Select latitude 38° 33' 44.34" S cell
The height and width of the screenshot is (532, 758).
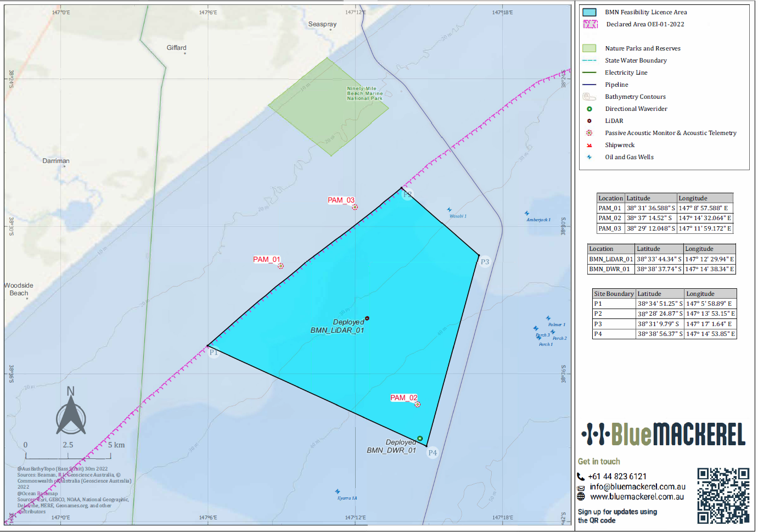659,259
